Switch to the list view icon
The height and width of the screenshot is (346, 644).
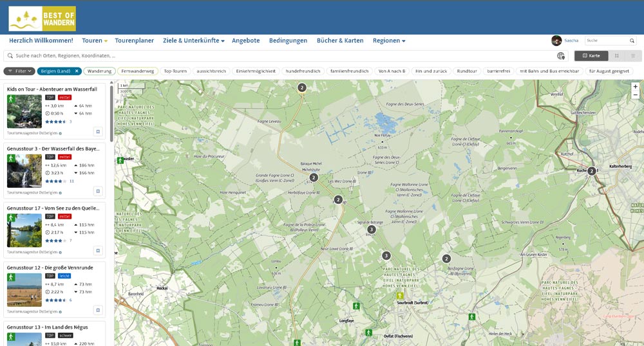click(x=633, y=56)
